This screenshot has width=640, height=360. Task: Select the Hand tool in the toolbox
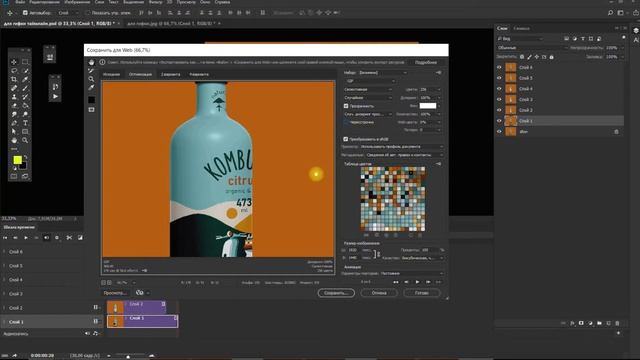pyautogui.click(x=14, y=140)
